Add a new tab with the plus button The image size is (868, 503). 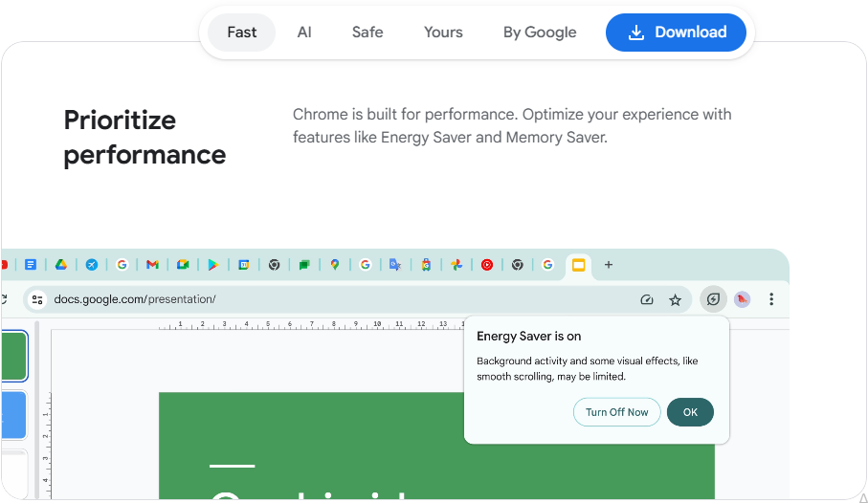[609, 265]
